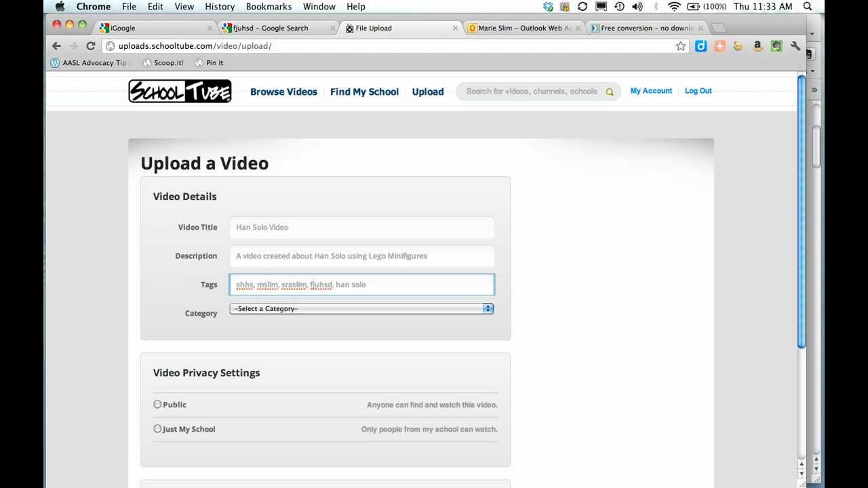
Task: Click the clock showing Thu 11:33 AM
Action: click(x=763, y=6)
